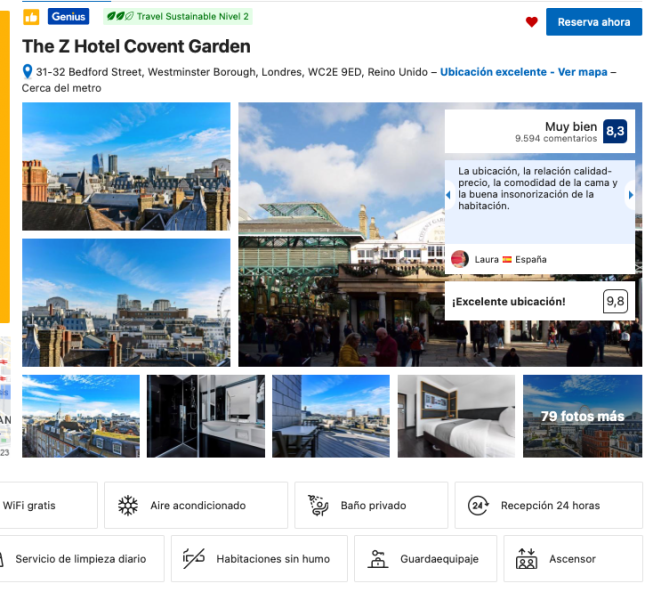Click the blue Genius badge

68,17
